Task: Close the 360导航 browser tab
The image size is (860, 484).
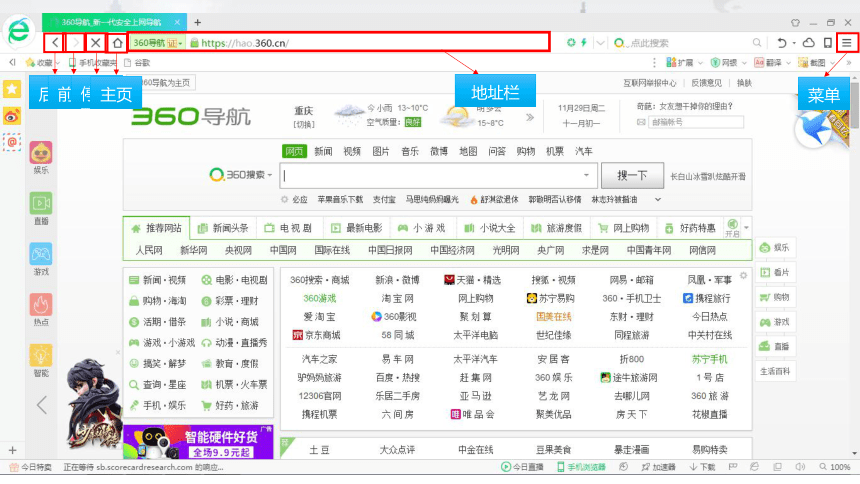Action: (x=177, y=22)
